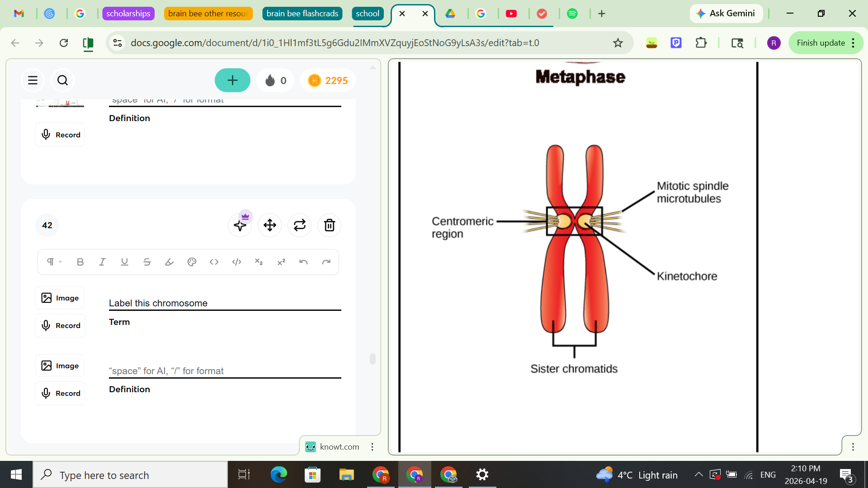
Task: Click the swap term and definition icon
Action: pos(299,225)
